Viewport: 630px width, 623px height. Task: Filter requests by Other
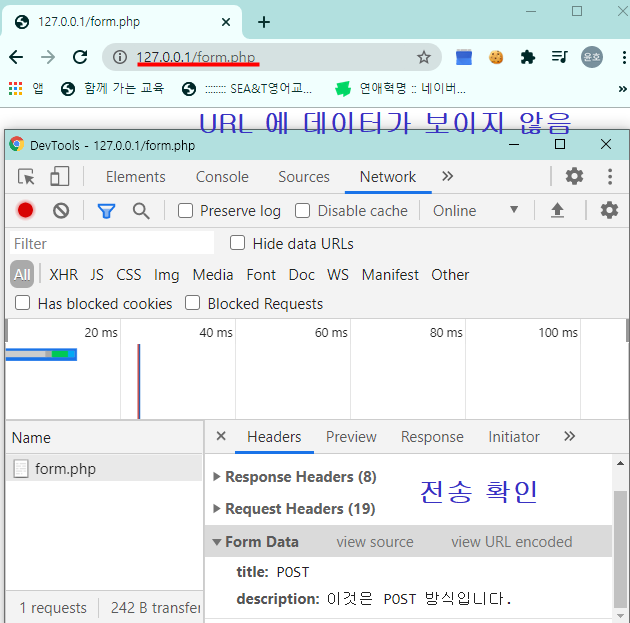[450, 275]
